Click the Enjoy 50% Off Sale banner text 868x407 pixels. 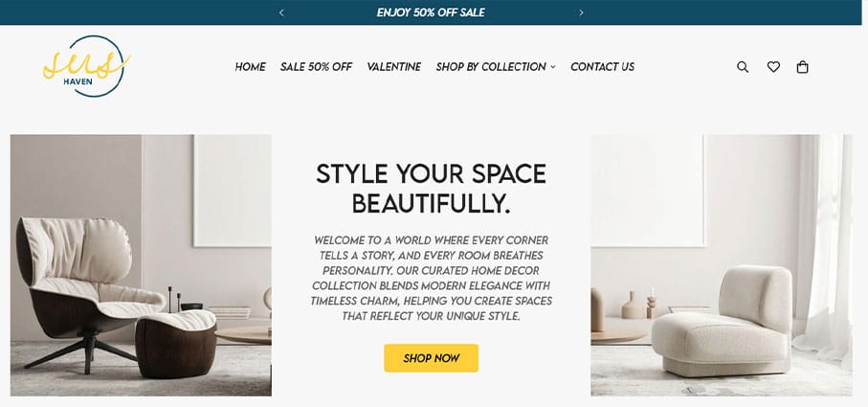coord(431,12)
